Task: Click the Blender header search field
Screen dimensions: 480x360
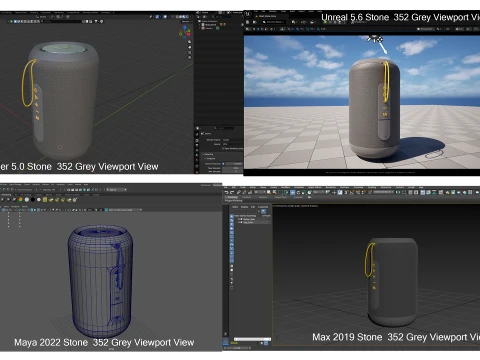Action: tap(62, 21)
